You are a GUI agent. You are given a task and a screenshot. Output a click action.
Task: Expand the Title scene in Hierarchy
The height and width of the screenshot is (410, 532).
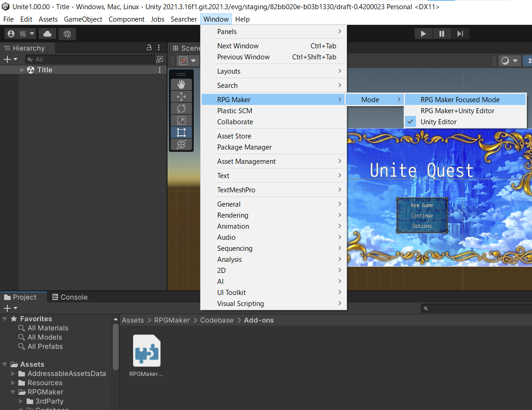pyautogui.click(x=22, y=70)
